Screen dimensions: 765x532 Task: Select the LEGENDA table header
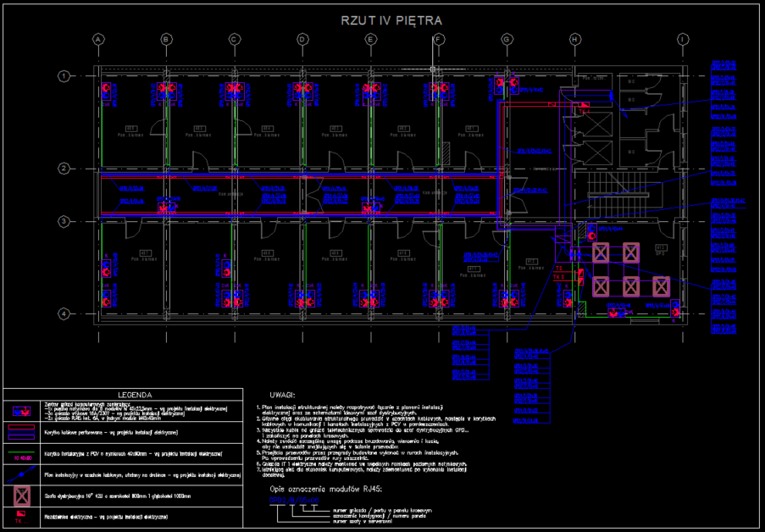[x=134, y=394]
